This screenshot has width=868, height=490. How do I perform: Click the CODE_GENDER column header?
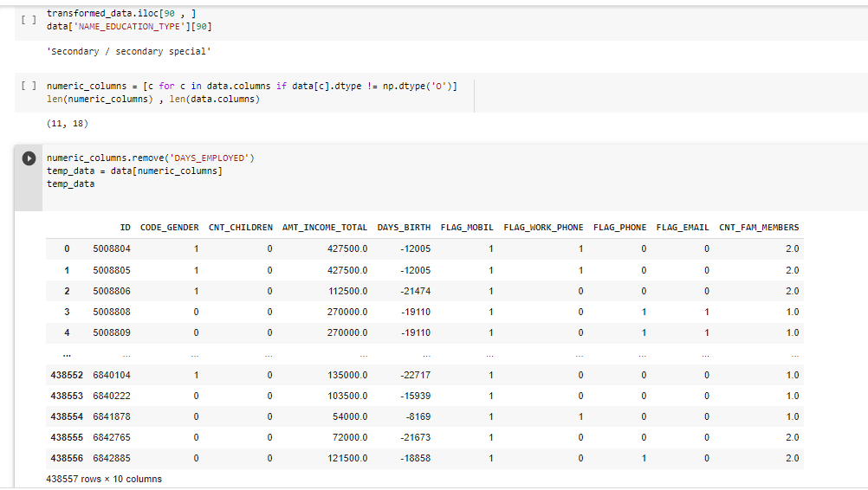(x=170, y=228)
